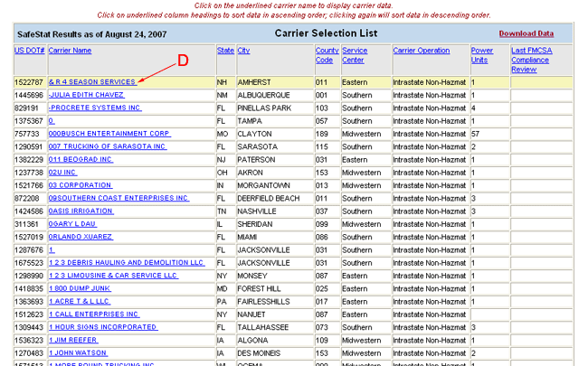
Task: Open the Download Data link
Action: pyautogui.click(x=526, y=33)
